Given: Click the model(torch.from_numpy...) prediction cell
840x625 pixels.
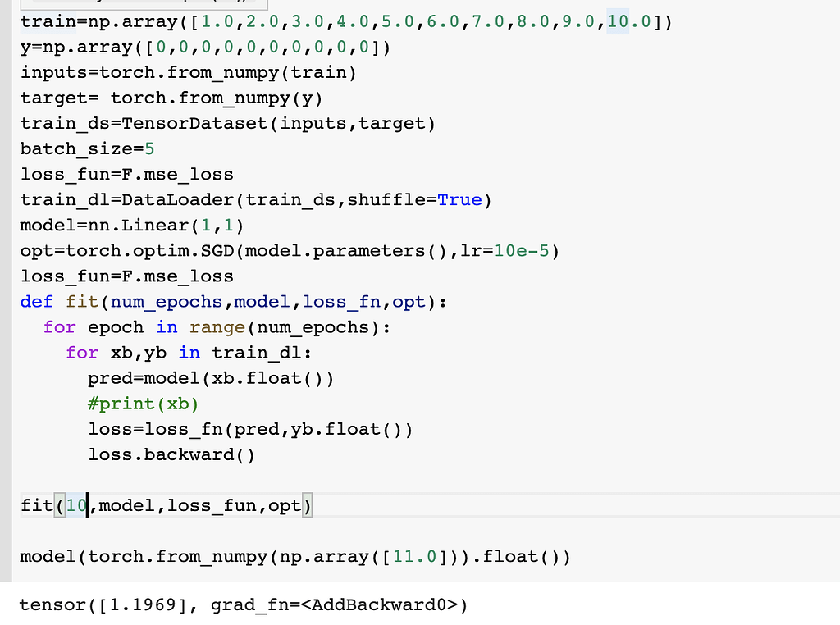Looking at the screenshot, I should pyautogui.click(x=295, y=558).
